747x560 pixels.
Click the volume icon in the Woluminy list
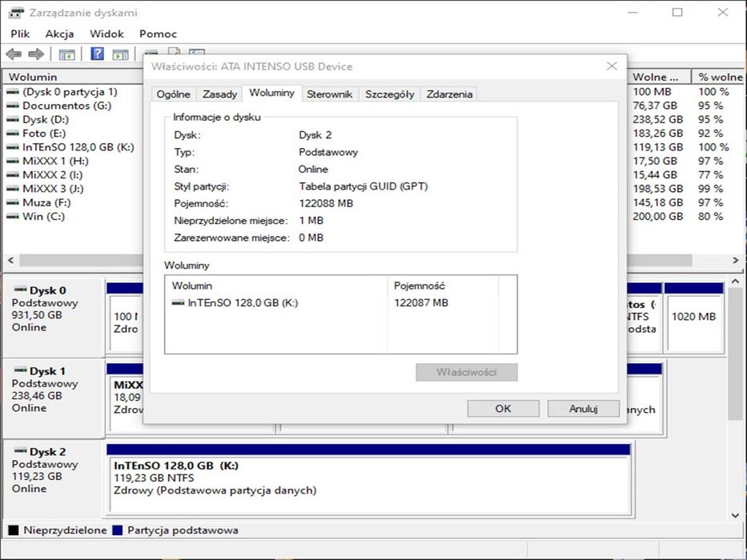pos(179,303)
